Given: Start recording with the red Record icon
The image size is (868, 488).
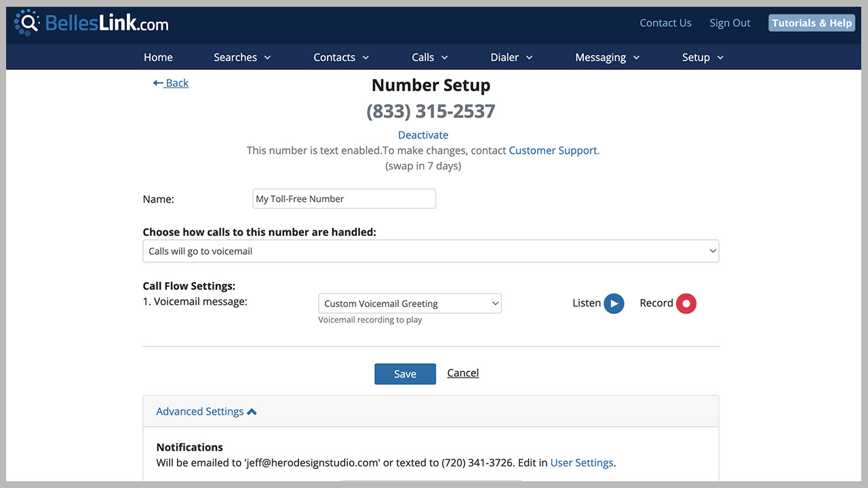Looking at the screenshot, I should pos(686,304).
